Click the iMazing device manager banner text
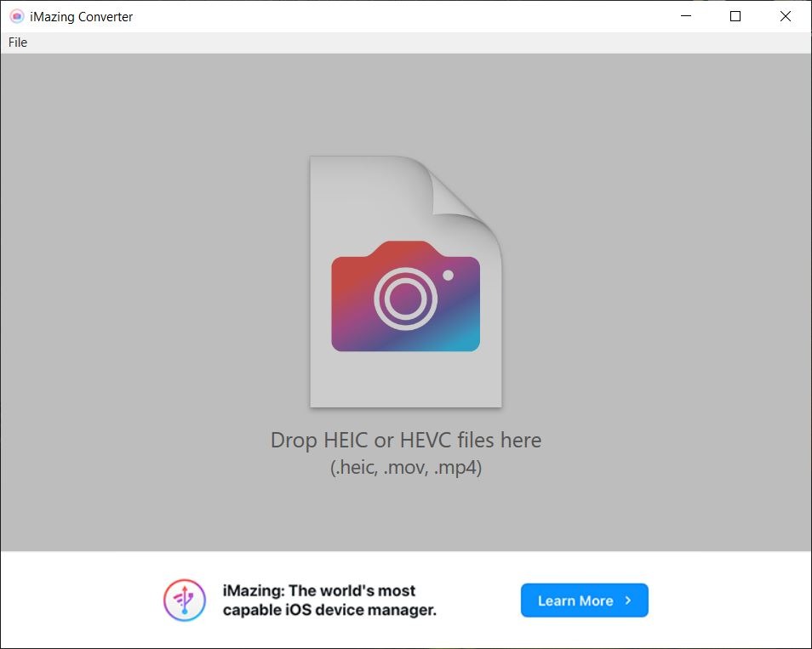The height and width of the screenshot is (649, 812). [x=332, y=600]
